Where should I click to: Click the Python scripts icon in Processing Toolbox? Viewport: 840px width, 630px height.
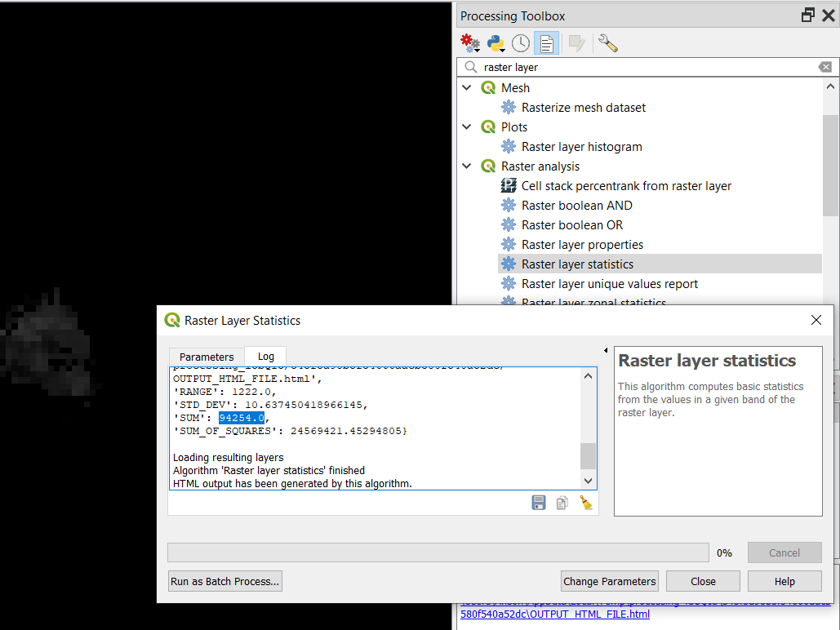[x=493, y=42]
